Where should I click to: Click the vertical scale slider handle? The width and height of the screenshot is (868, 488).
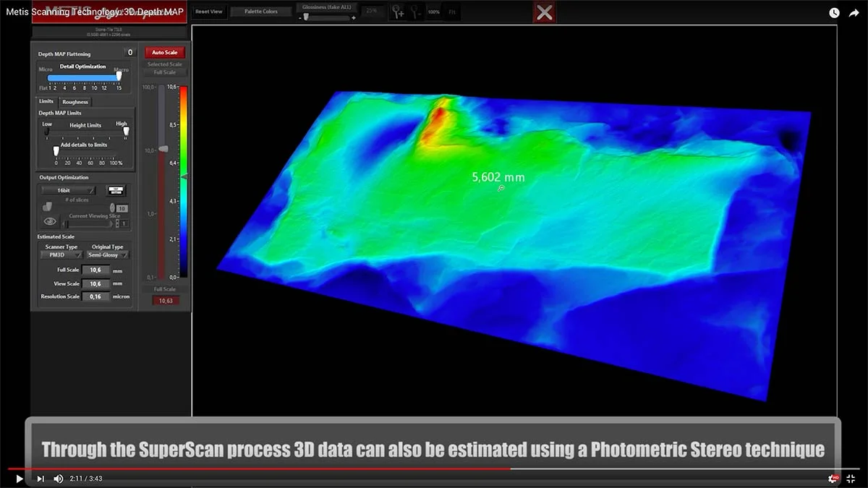[x=163, y=148]
